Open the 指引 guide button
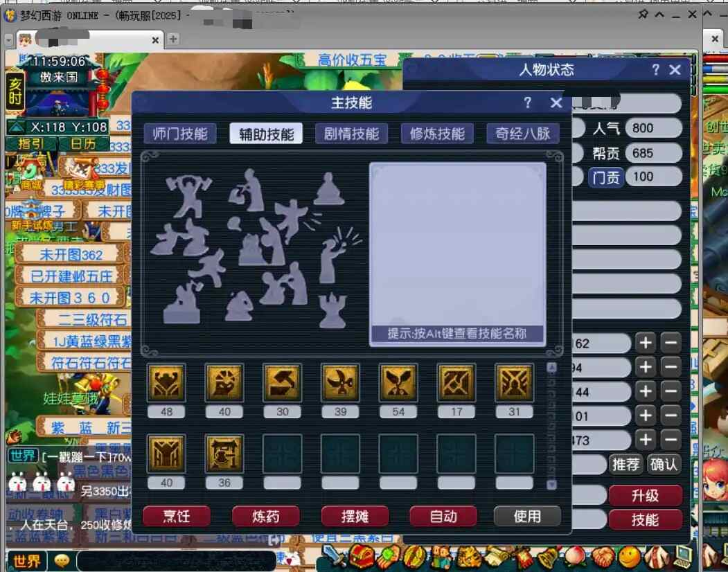 pyautogui.click(x=31, y=144)
